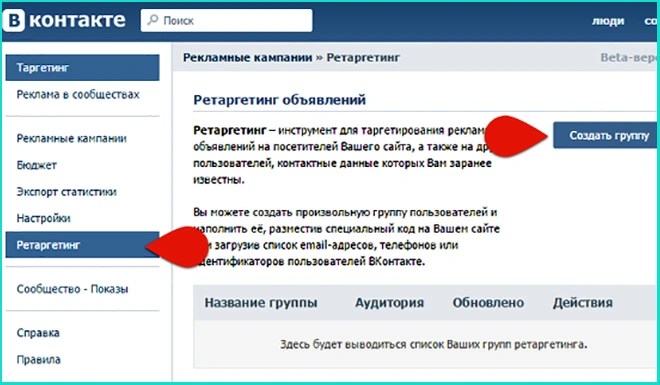This screenshot has width=660, height=385.
Task: Open the люди header link
Action: [608, 21]
